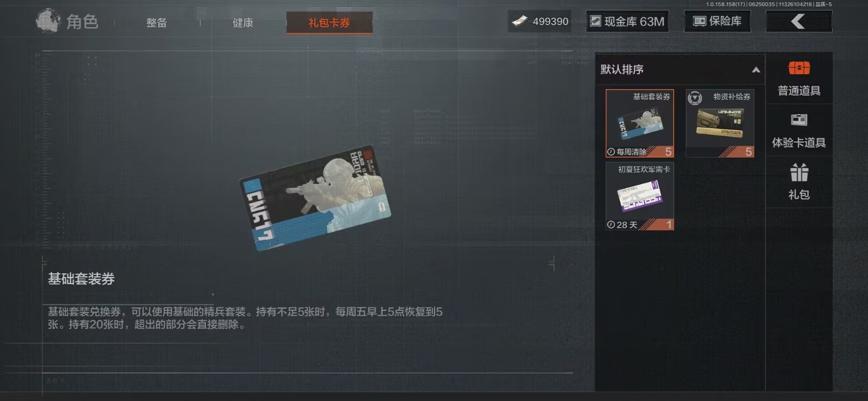
Task: Select the 体验卡道具 card icon
Action: pyautogui.click(x=799, y=120)
